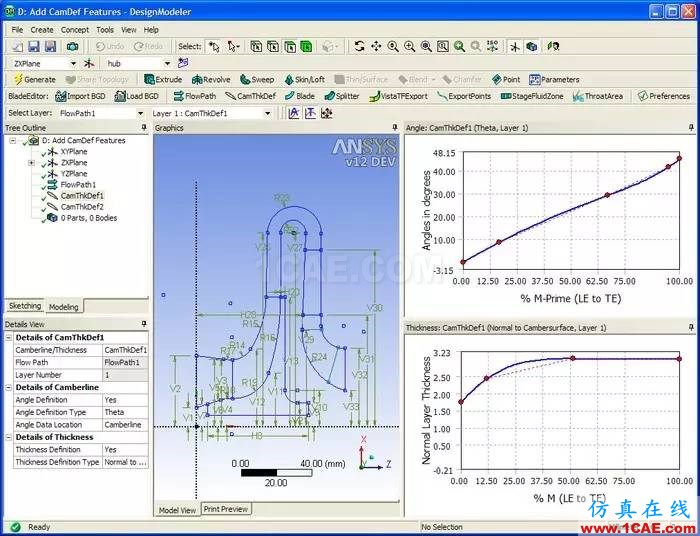Click the CamThkDef BladeEditor tool
700x536 pixels.
pyautogui.click(x=250, y=96)
